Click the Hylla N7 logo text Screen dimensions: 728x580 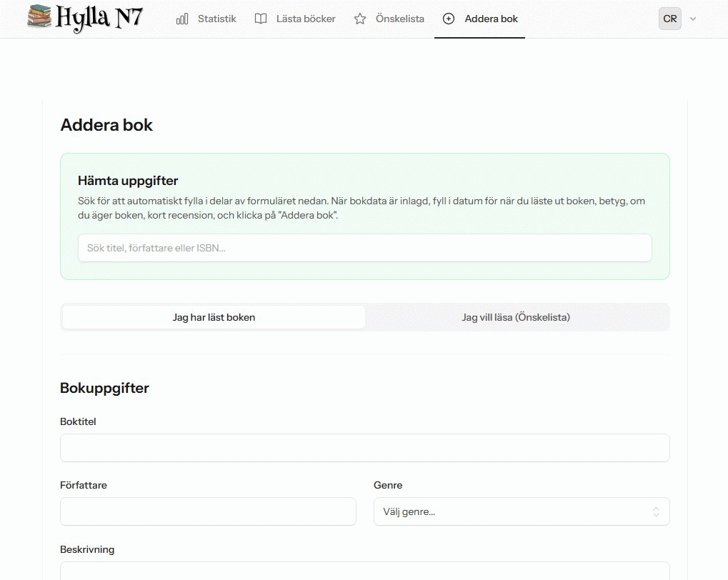pyautogui.click(x=99, y=18)
